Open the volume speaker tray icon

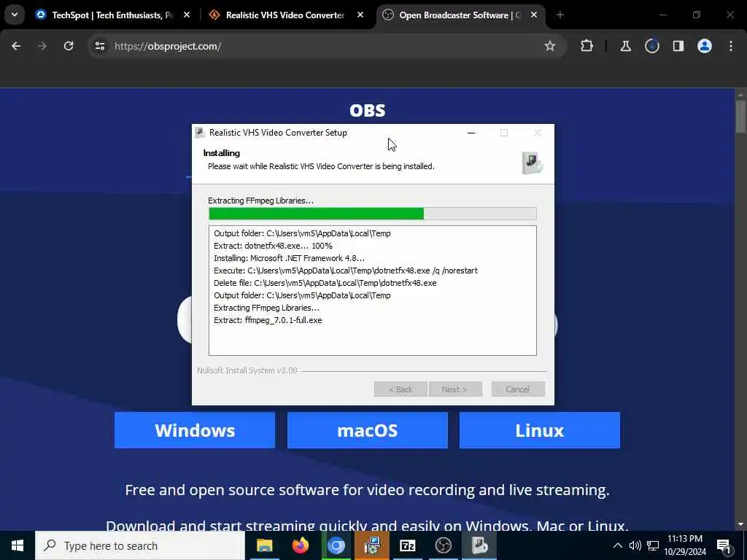[635, 545]
